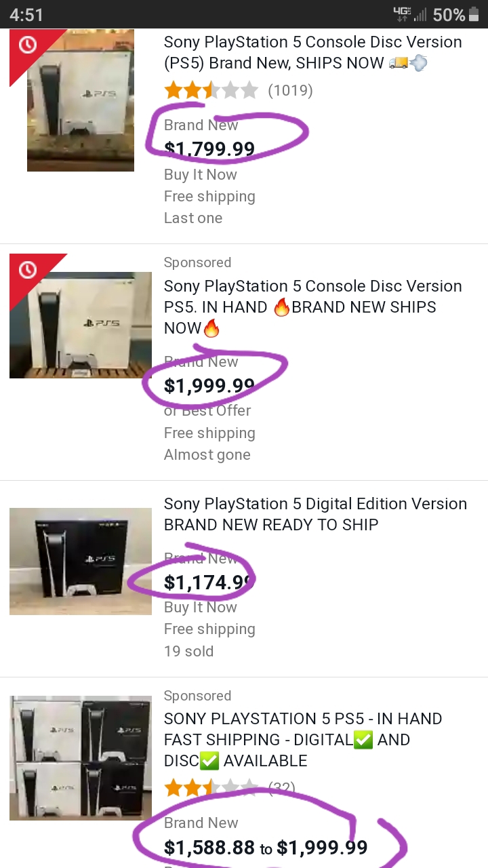Tap the red clock badge on the $1,999.99 listing
This screenshot has width=488, height=868.
pyautogui.click(x=27, y=270)
